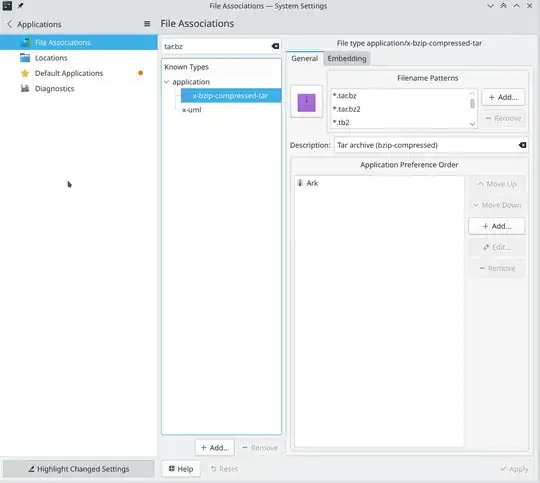
Task: Click the orange changed-settings dot indicator
Action: tap(141, 73)
